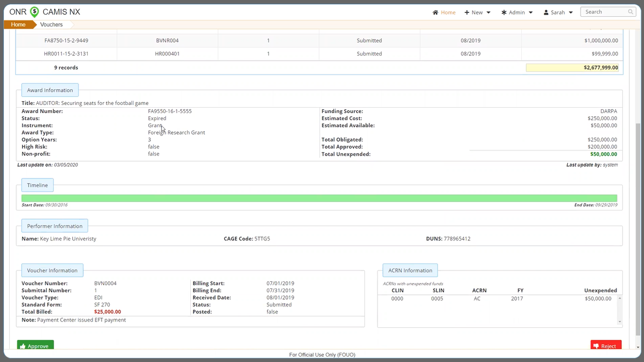Image resolution: width=644 pixels, height=362 pixels.
Task: Reject the voucher
Action: (606, 345)
